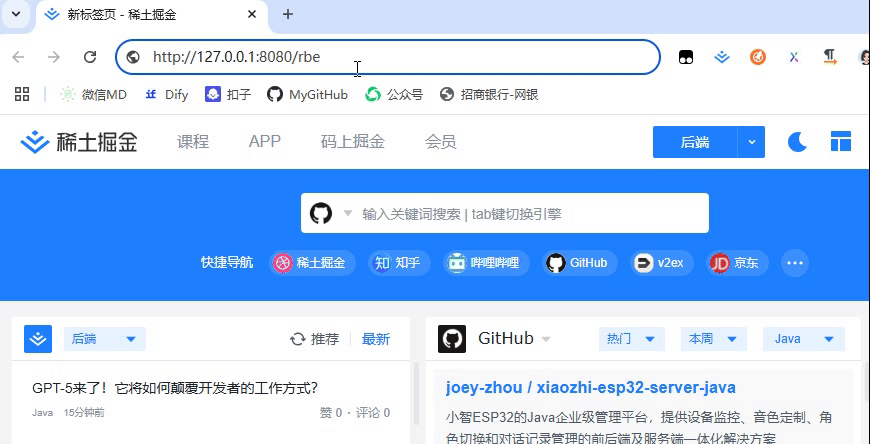Open the tab search dropdown arrow
The width and height of the screenshot is (870, 444).
[16, 14]
